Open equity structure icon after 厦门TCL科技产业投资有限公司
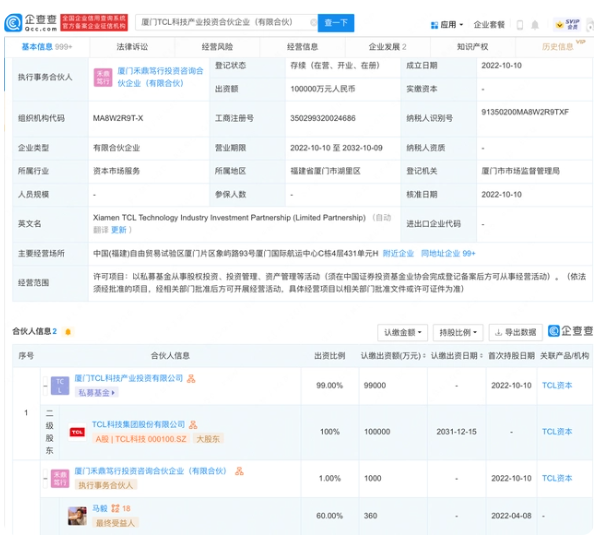 191,379
